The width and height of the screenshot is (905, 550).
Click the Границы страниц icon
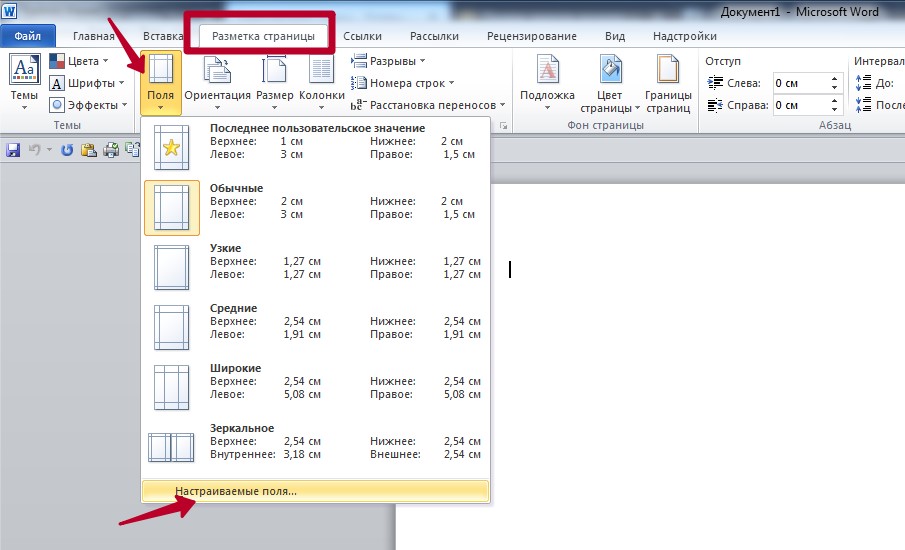coord(667,81)
